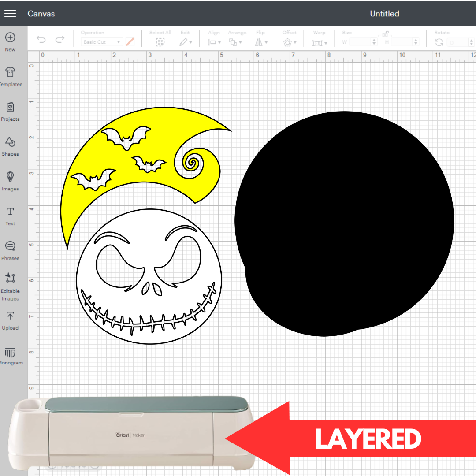Expand the Offset dropdown

tap(290, 42)
